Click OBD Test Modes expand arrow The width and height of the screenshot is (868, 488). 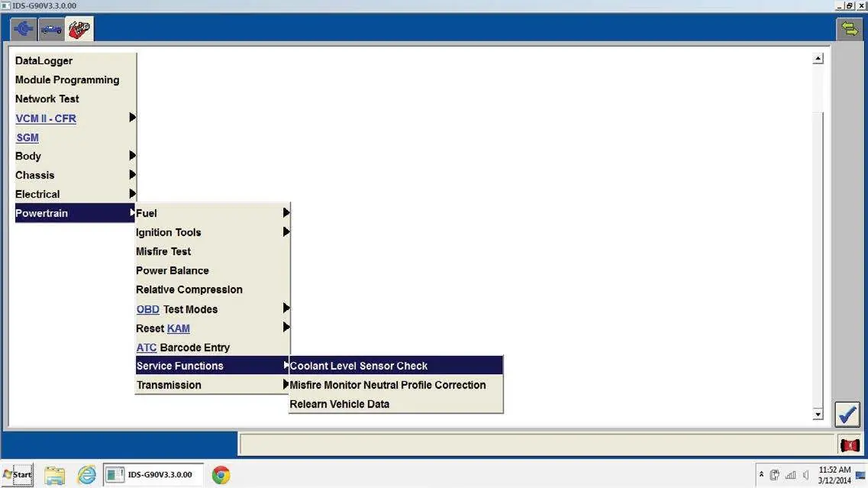tap(286, 308)
